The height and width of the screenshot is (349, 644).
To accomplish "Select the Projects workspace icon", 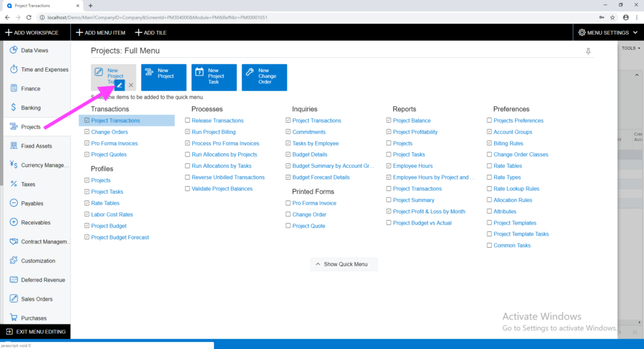I will [x=14, y=126].
